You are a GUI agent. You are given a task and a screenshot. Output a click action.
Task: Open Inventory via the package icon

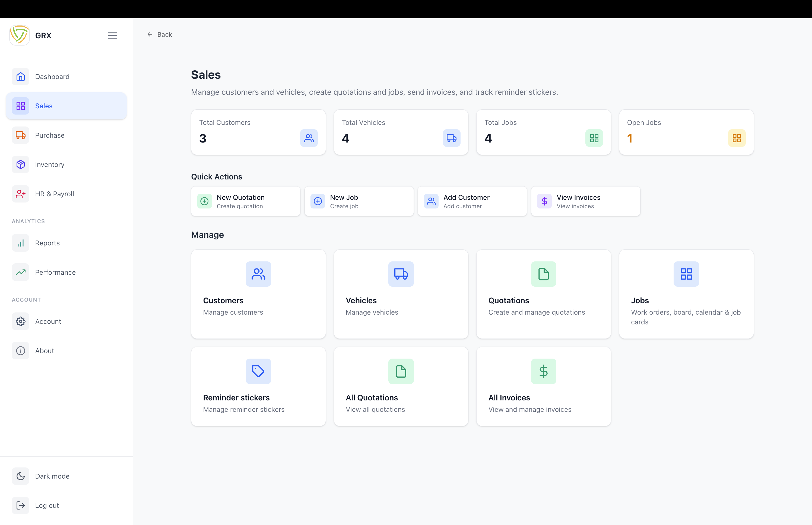[x=20, y=164]
